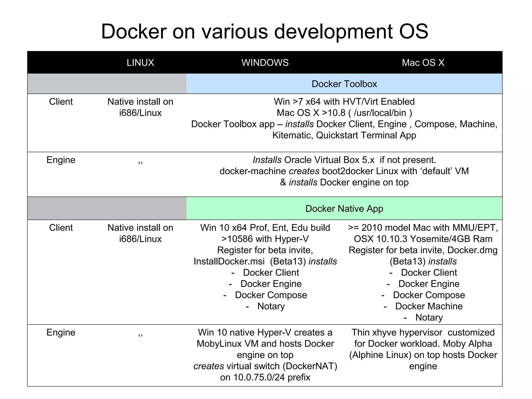Click the Toolbox 'Native install on i686/Linux' cell
Image resolution: width=532 pixels, height=399 pixels.
pos(140,107)
